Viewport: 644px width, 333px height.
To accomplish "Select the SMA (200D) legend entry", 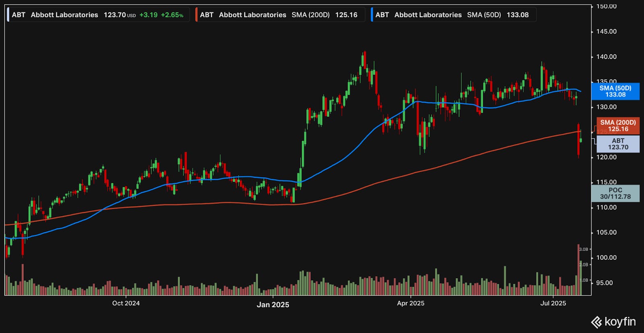I will click(280, 15).
